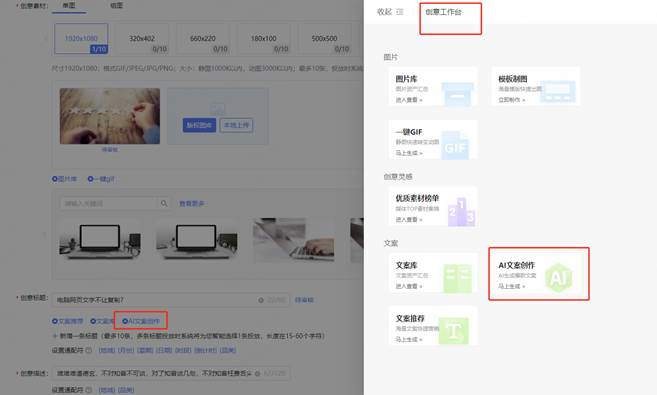Click the round icon inside the 创意描述 field
The width and height of the screenshot is (657, 395).
click(x=257, y=373)
